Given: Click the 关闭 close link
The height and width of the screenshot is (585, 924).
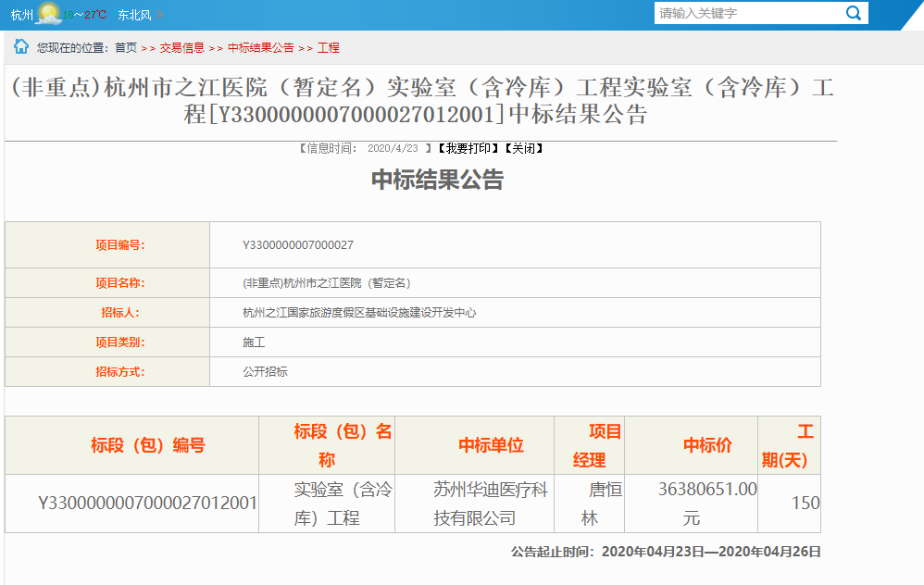Looking at the screenshot, I should click(x=523, y=148).
